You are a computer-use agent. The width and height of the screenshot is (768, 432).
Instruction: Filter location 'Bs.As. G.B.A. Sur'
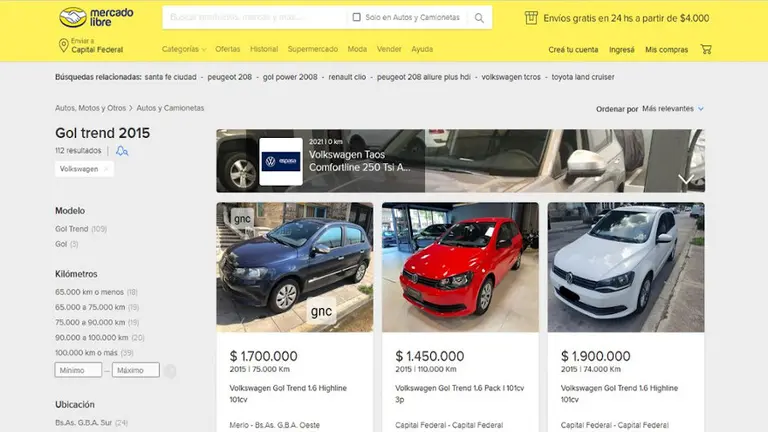pyautogui.click(x=83, y=423)
